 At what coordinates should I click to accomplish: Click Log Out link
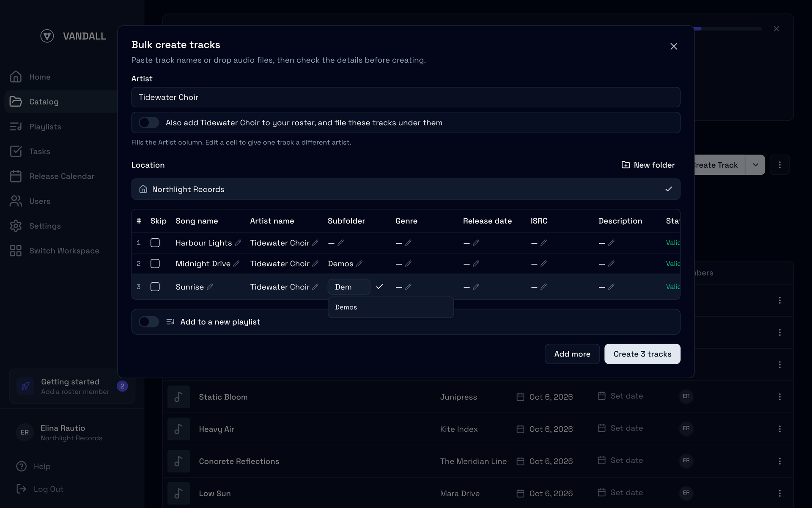coord(40,489)
